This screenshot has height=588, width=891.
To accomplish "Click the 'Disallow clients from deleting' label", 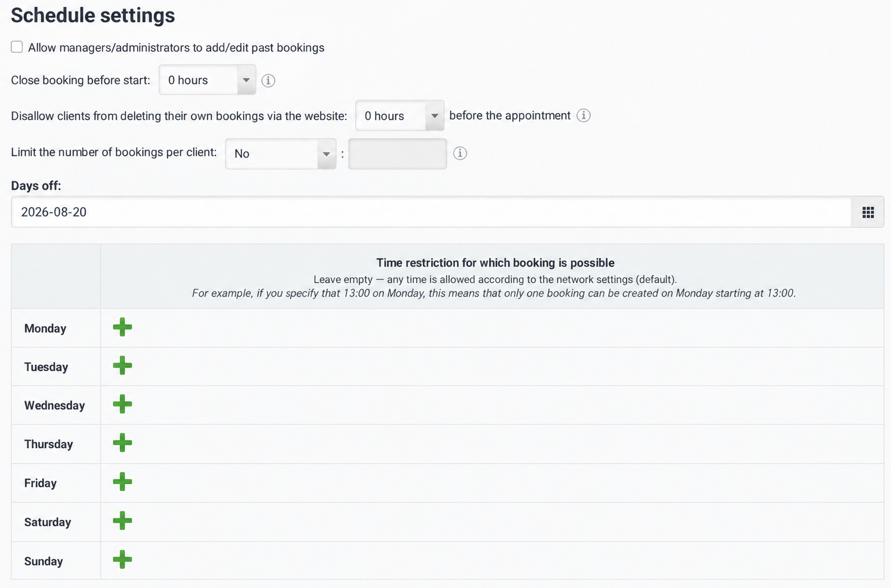I will coord(179,116).
